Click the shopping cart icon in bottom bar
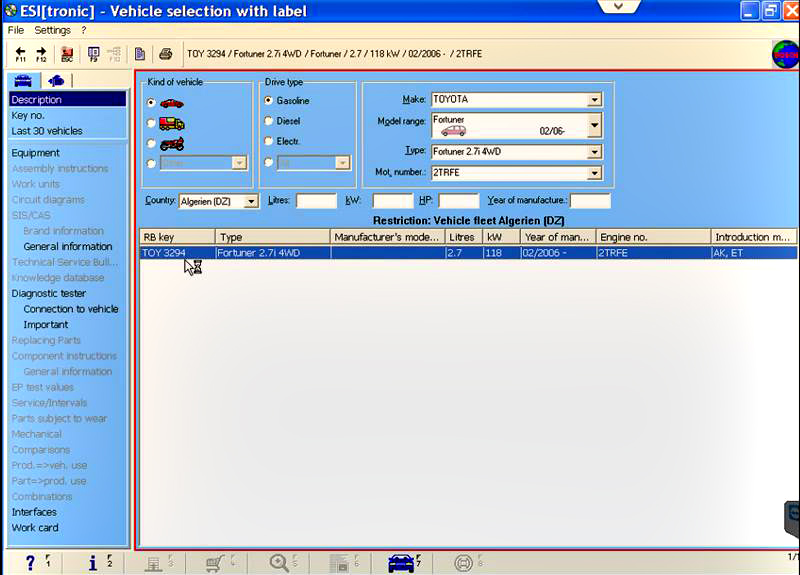The image size is (800, 575). coord(215,563)
